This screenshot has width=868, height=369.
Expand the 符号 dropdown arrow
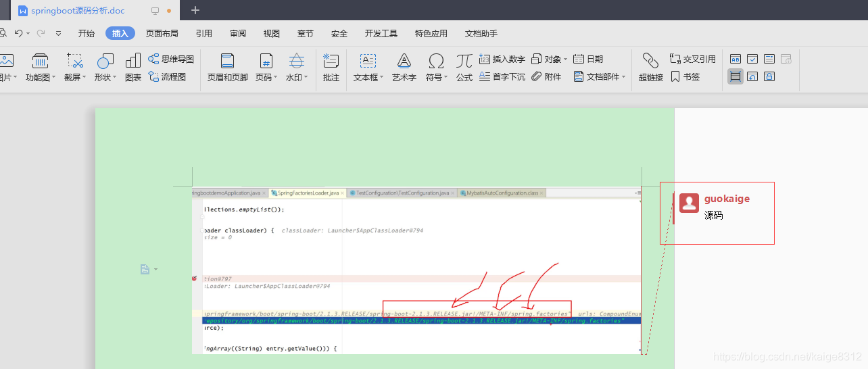click(x=445, y=78)
